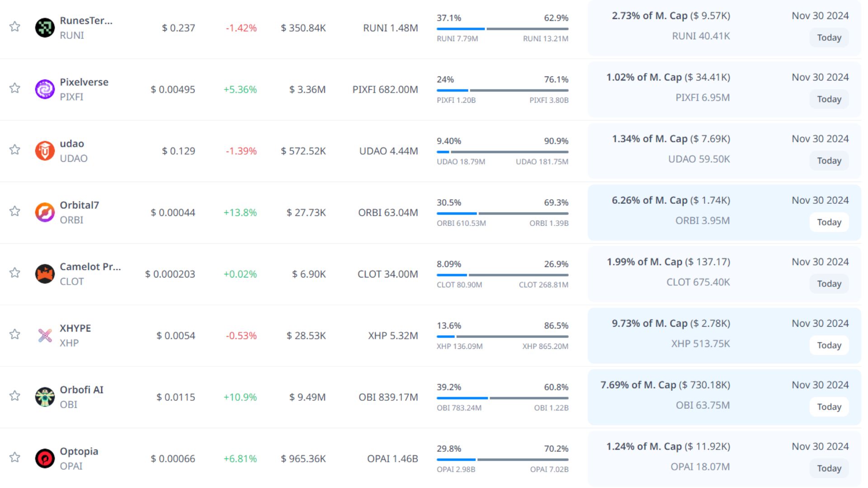Screen dimensions: 868x488
Task: Click the Orbital7 coin logo
Action: pyautogui.click(x=45, y=212)
